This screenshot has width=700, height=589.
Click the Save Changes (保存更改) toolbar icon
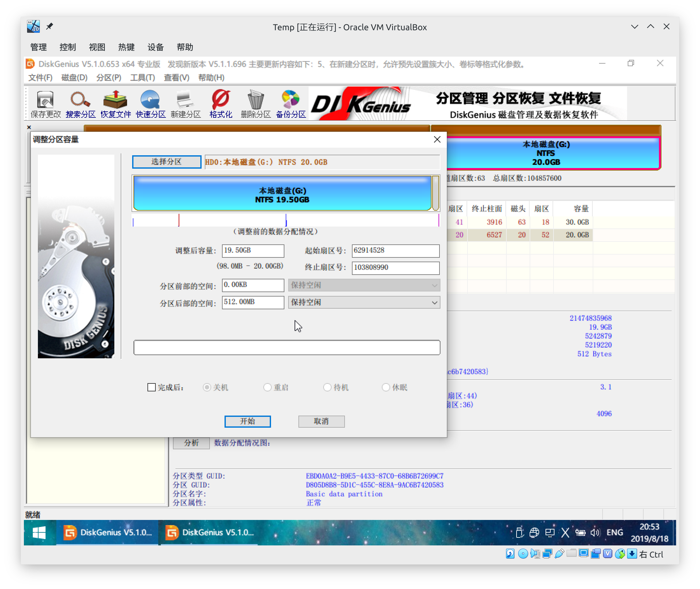tap(46, 104)
